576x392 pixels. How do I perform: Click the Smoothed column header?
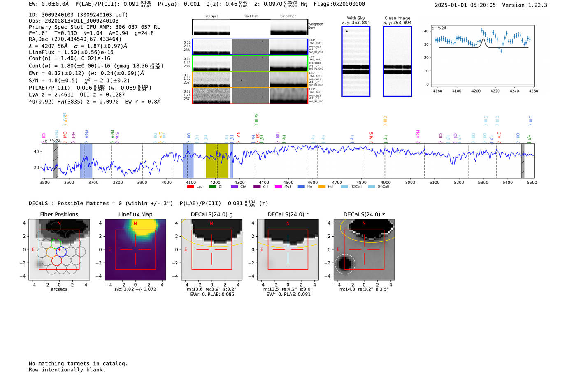[288, 16]
